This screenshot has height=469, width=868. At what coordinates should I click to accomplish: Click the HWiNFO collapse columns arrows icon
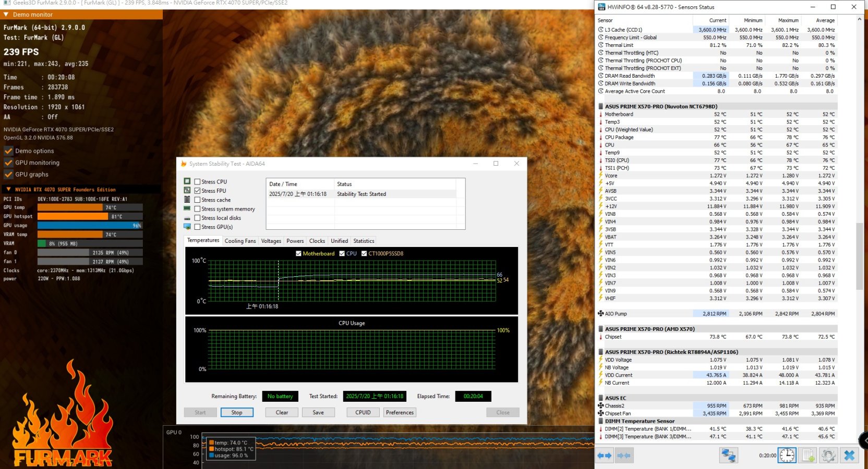point(624,455)
